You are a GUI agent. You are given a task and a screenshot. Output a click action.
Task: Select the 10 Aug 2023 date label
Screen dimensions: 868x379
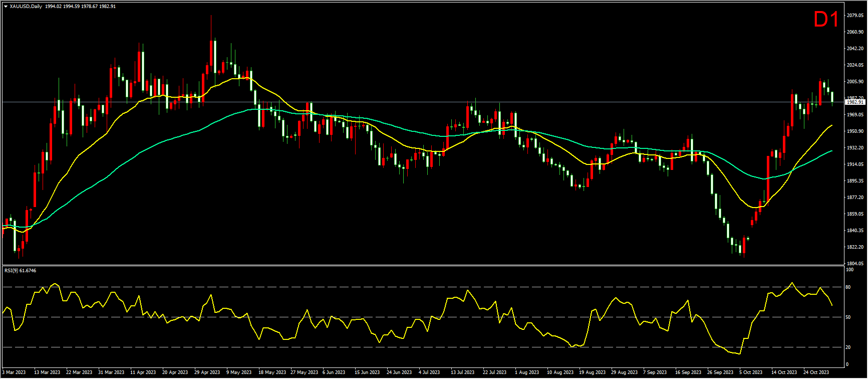coord(560,372)
